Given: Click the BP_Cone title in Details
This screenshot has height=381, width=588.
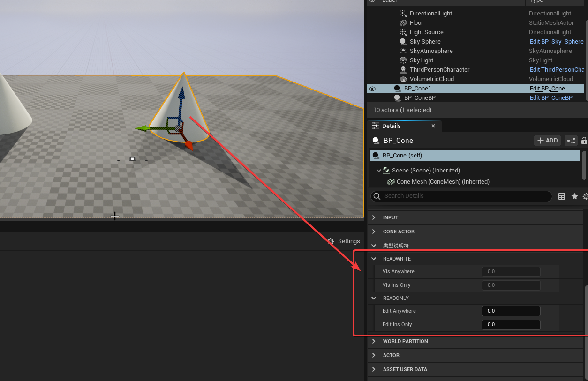Looking at the screenshot, I should [398, 141].
